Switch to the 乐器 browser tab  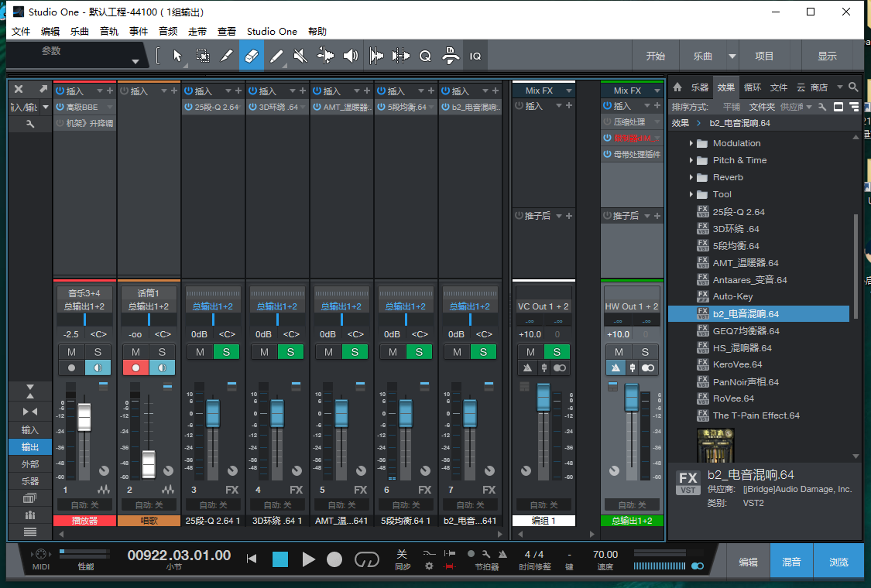pos(699,87)
